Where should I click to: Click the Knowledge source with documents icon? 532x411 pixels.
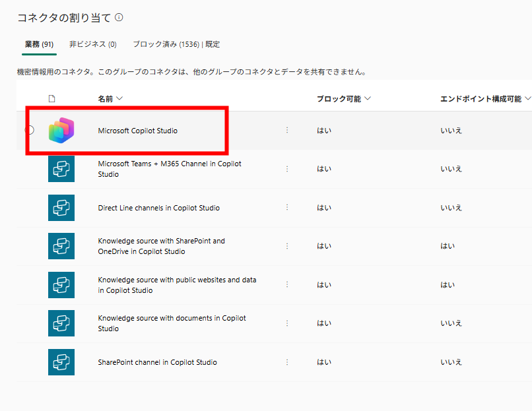(61, 323)
